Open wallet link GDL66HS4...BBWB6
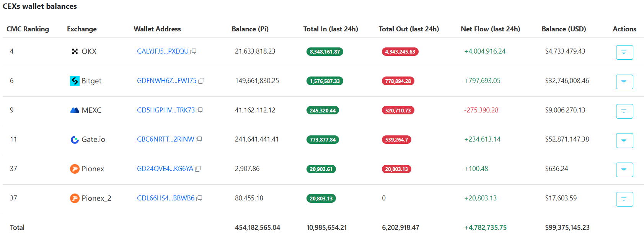This screenshot has height=236, width=644. click(x=166, y=198)
